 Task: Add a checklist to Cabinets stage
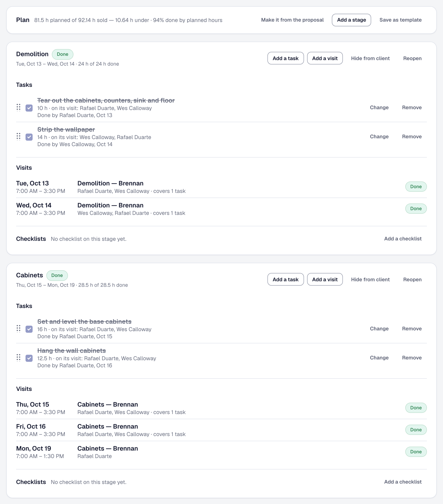click(x=403, y=482)
